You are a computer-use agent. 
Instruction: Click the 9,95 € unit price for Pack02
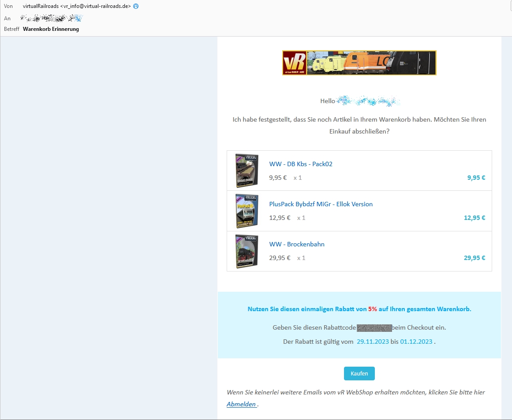278,178
